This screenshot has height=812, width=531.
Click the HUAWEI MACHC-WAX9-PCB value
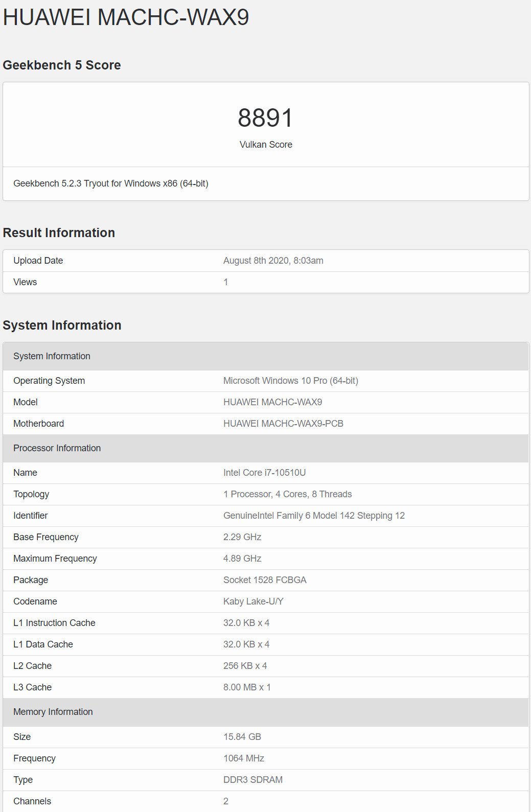(284, 424)
